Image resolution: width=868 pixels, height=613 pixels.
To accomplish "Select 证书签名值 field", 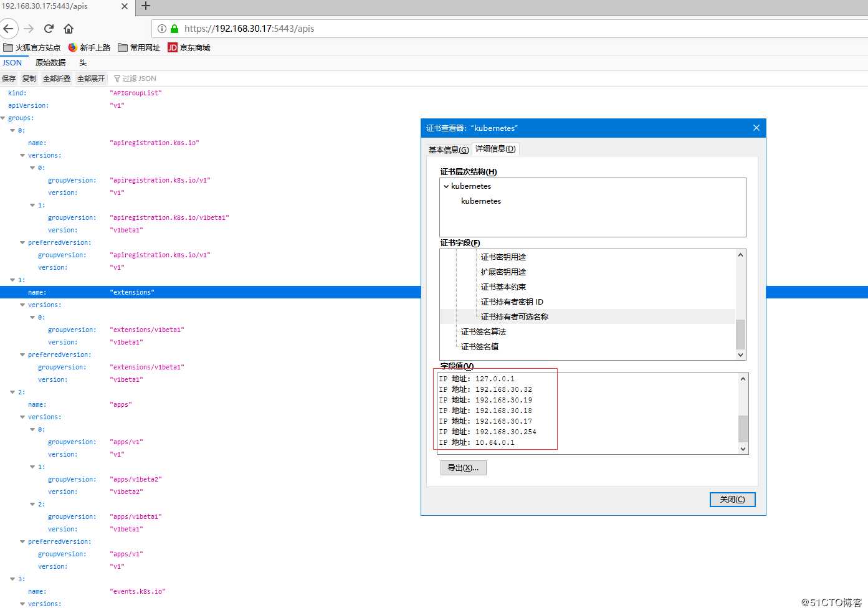I will tap(480, 346).
